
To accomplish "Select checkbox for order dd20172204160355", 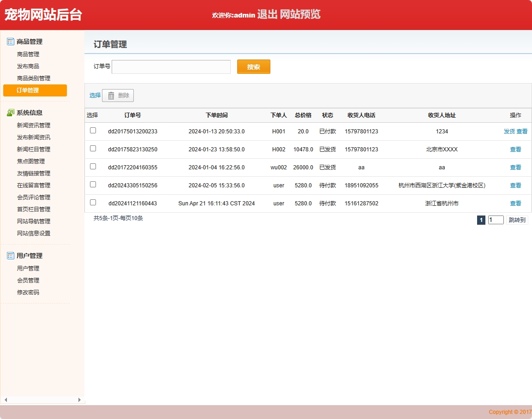I will pos(93,167).
